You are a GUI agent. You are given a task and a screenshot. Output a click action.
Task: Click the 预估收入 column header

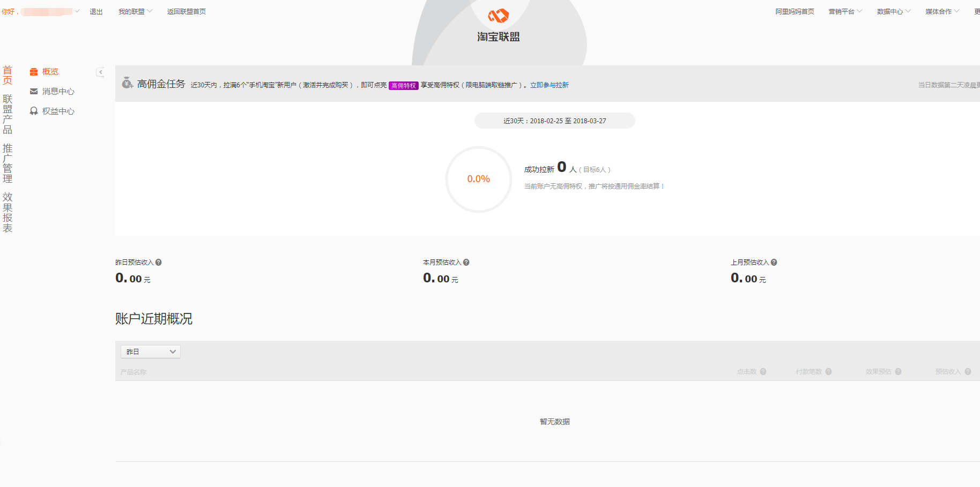coord(948,372)
